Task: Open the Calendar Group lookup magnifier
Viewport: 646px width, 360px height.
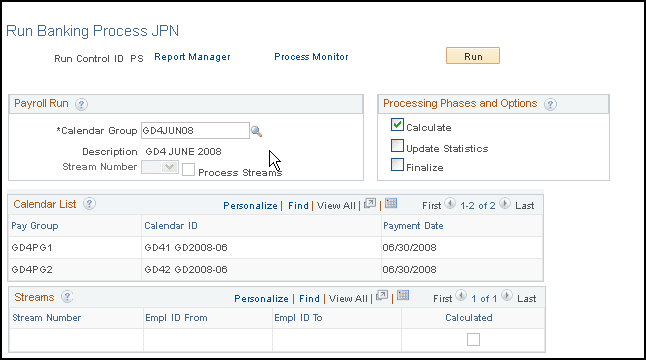Action: [x=256, y=131]
